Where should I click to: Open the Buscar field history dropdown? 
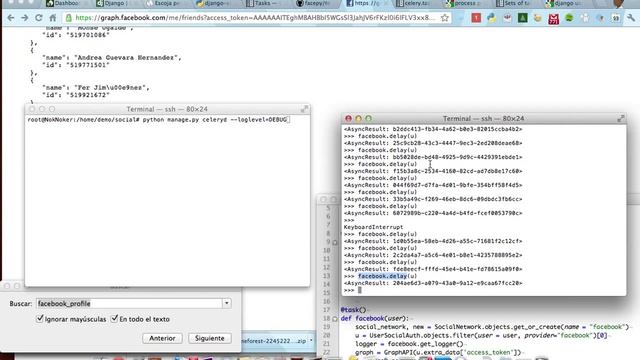[x=227, y=303]
